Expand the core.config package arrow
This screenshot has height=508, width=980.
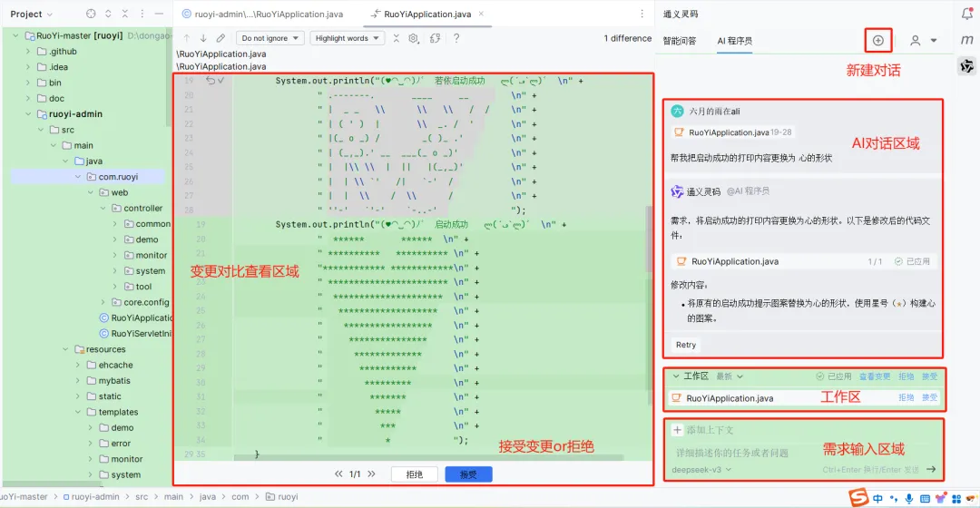[103, 302]
